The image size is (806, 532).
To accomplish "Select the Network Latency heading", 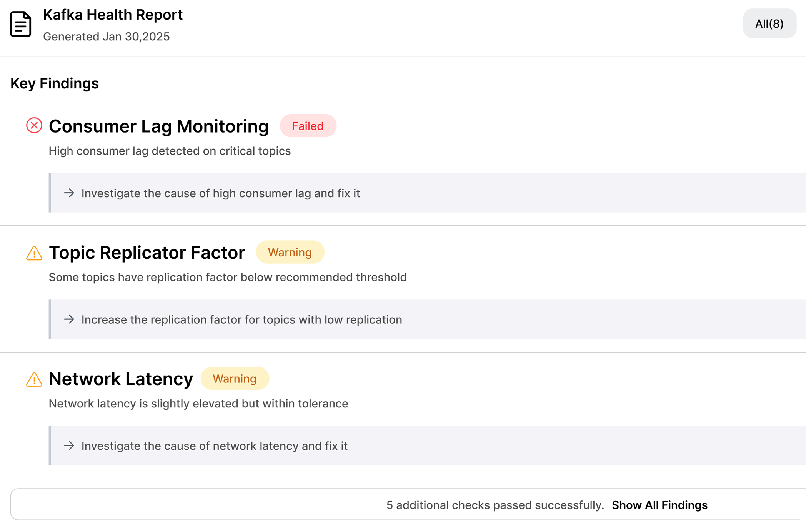I will (121, 379).
